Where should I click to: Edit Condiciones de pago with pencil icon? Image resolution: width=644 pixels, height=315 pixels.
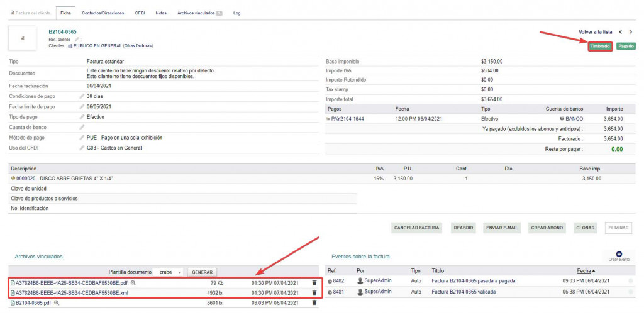click(x=82, y=96)
